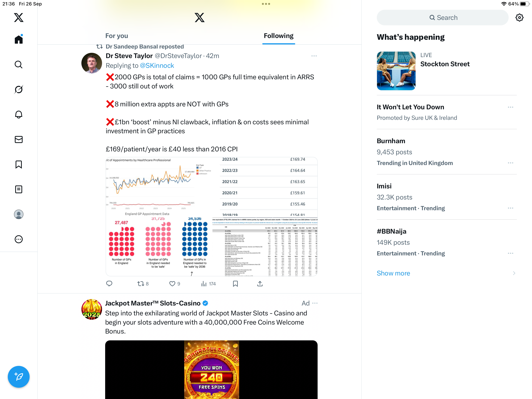Open Messages envelope icon
Image resolution: width=532 pixels, height=399 pixels.
point(18,139)
